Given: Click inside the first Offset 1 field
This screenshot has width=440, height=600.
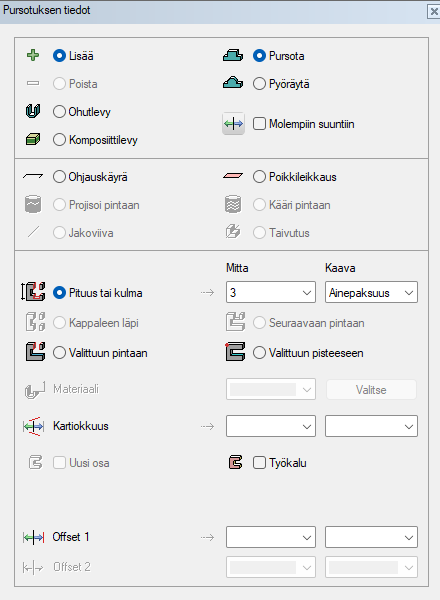Looking at the screenshot, I should [x=271, y=537].
